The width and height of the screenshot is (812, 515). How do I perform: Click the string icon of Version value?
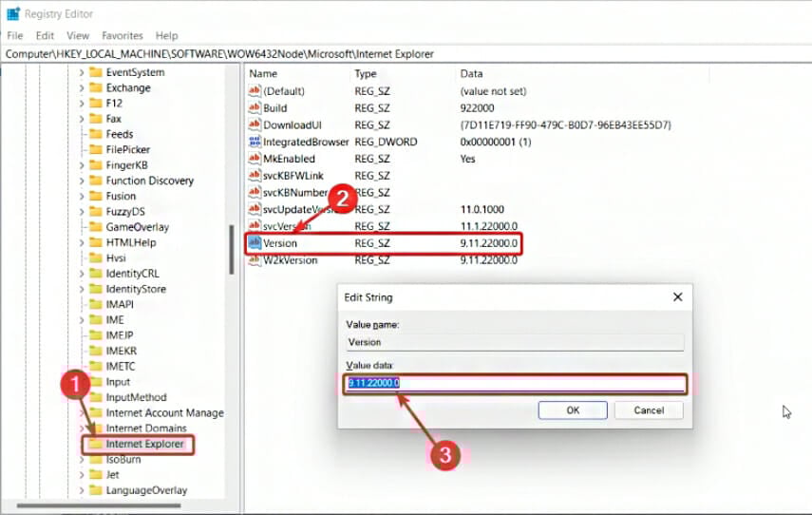pos(255,242)
